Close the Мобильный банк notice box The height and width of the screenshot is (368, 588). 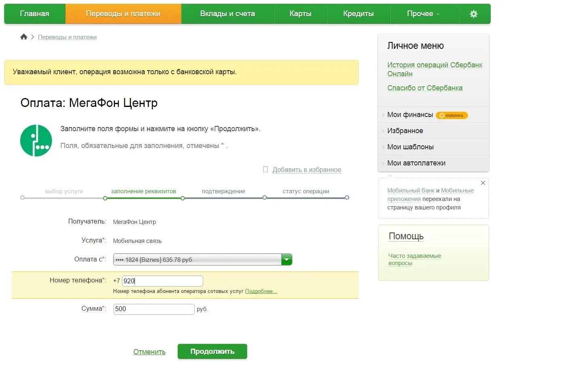tap(483, 183)
